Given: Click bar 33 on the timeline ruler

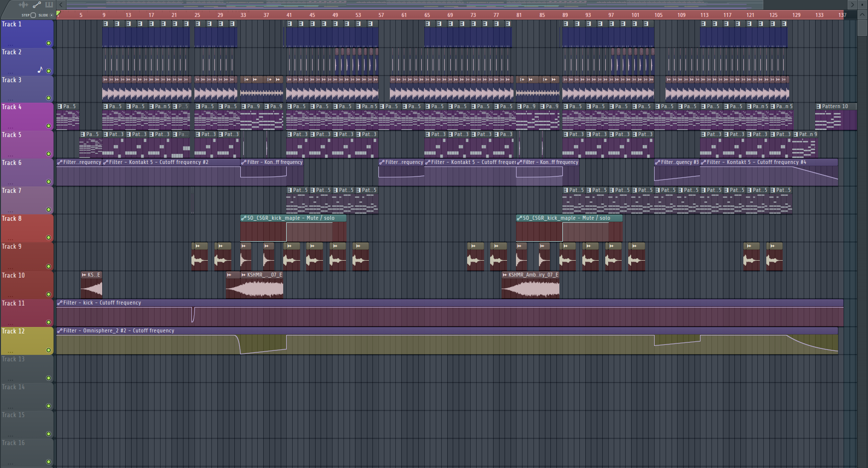Looking at the screenshot, I should pyautogui.click(x=243, y=15).
